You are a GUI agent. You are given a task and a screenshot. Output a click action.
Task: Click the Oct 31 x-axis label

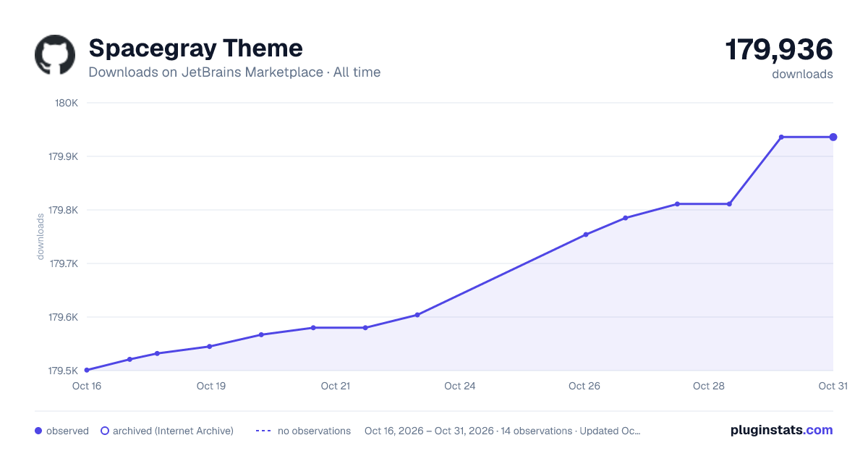tap(833, 386)
